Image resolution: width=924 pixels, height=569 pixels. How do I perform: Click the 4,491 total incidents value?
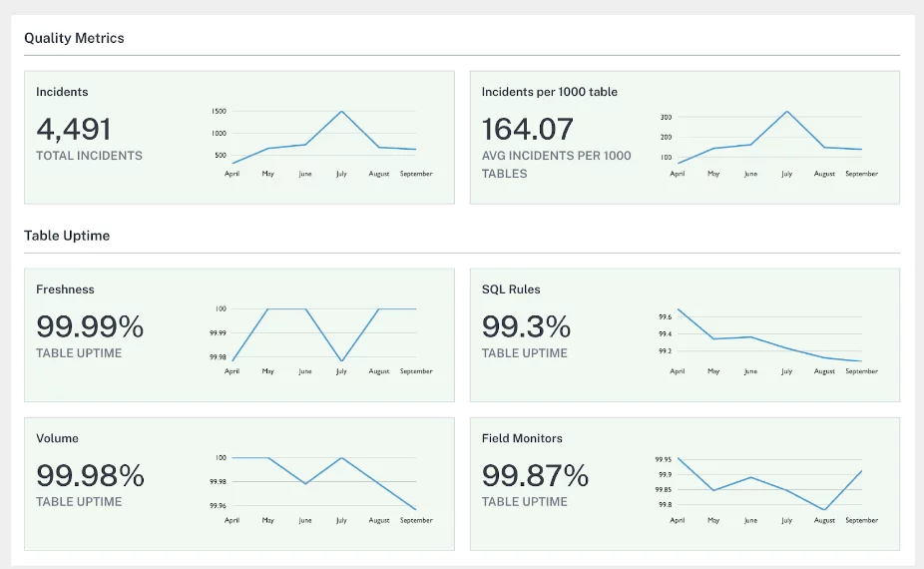pyautogui.click(x=74, y=129)
